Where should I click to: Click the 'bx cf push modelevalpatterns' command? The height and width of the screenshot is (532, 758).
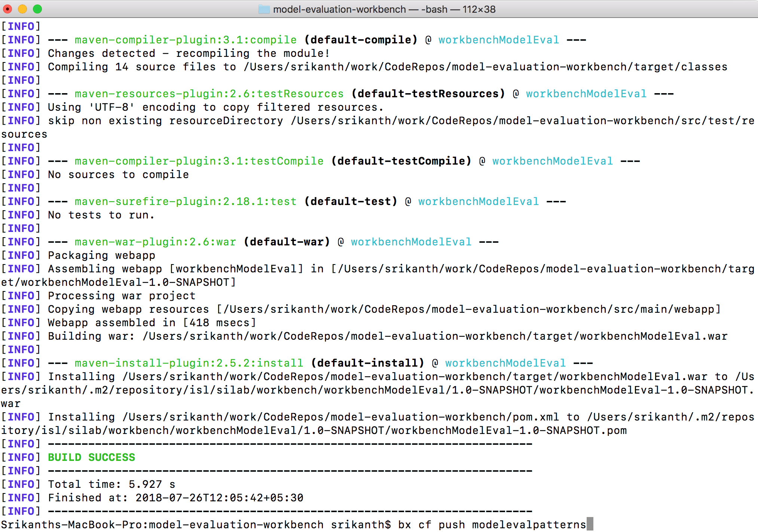click(492, 525)
